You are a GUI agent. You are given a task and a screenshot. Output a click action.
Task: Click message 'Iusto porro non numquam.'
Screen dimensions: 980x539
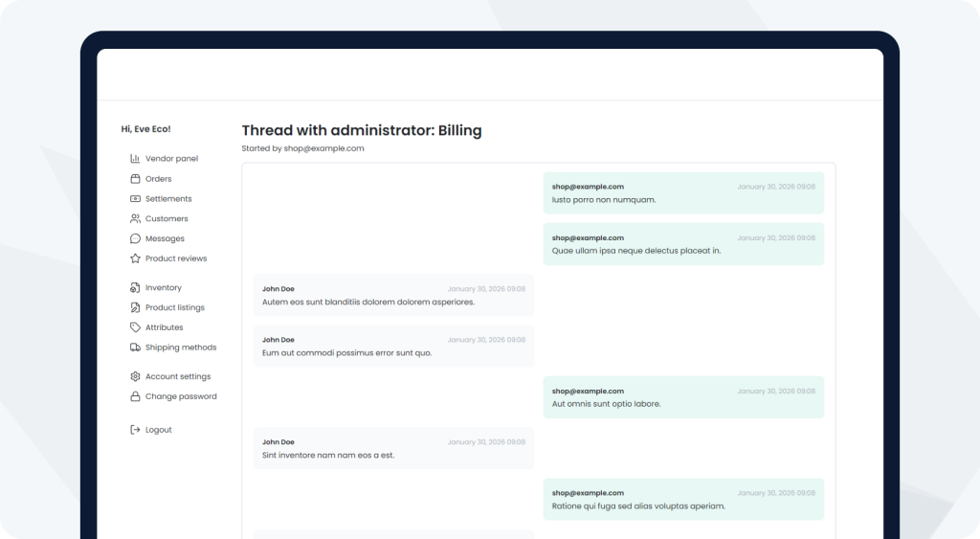pyautogui.click(x=604, y=200)
